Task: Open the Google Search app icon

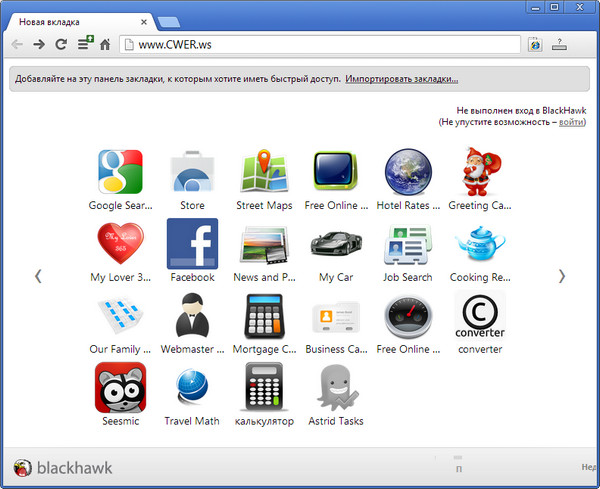Action: click(120, 172)
